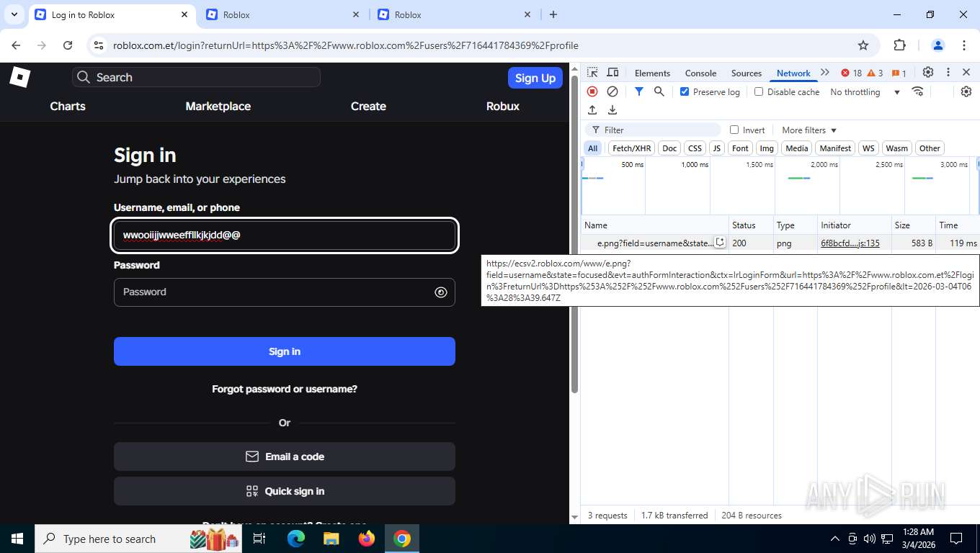
Task: Toggle the network filter funnel icon
Action: pyautogui.click(x=638, y=91)
